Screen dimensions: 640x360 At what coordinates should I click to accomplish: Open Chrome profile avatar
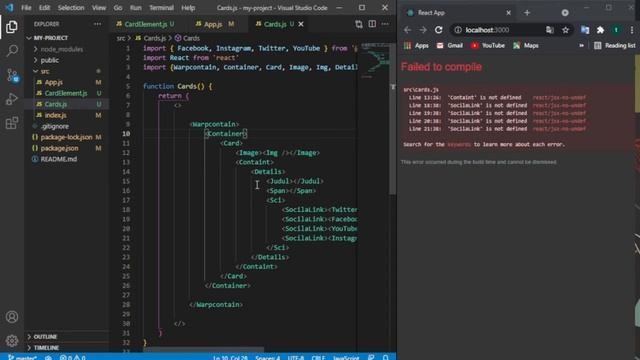coord(616,30)
